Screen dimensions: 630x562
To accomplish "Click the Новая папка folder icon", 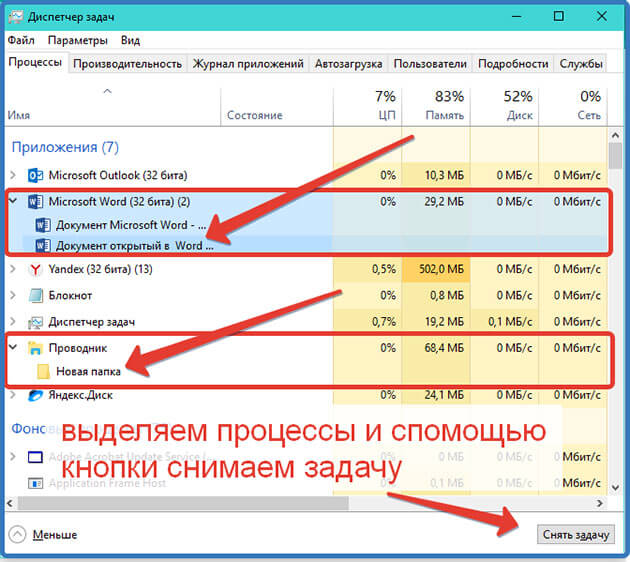I will (43, 372).
